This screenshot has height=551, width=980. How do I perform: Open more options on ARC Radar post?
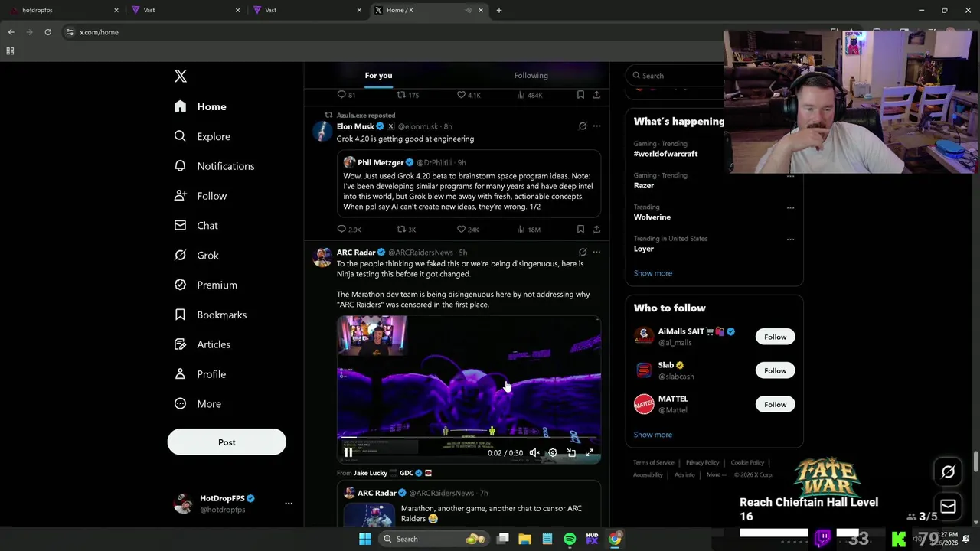pos(596,252)
